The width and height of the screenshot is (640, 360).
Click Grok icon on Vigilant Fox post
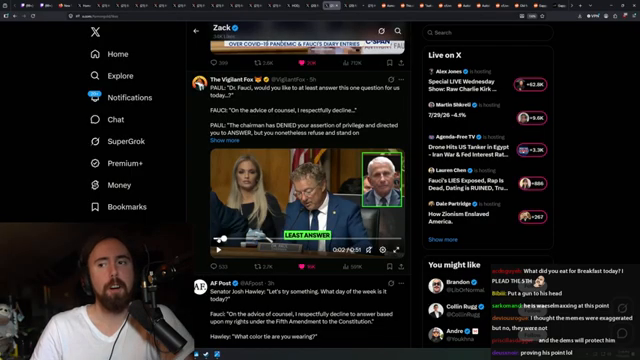click(391, 80)
